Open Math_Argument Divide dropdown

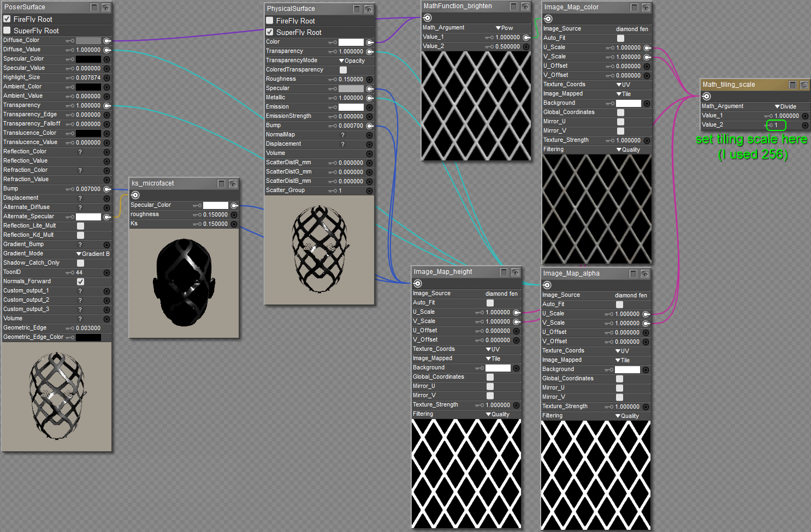click(x=785, y=107)
